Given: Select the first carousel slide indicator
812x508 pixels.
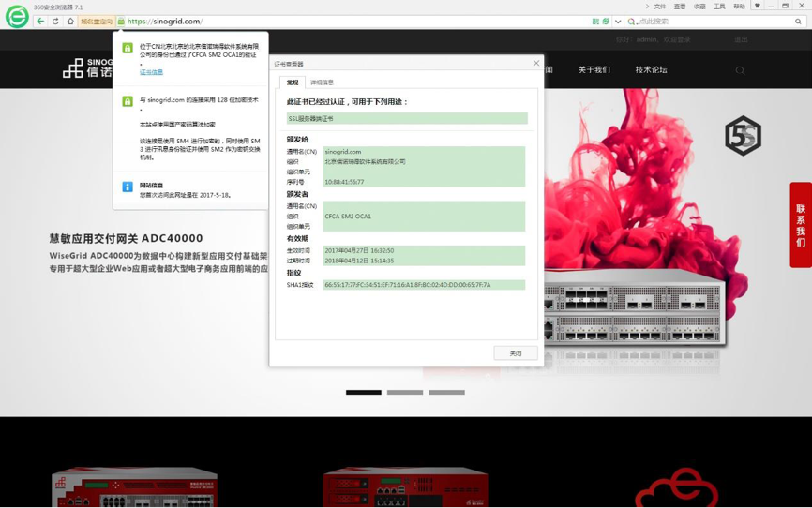Looking at the screenshot, I should 363,392.
